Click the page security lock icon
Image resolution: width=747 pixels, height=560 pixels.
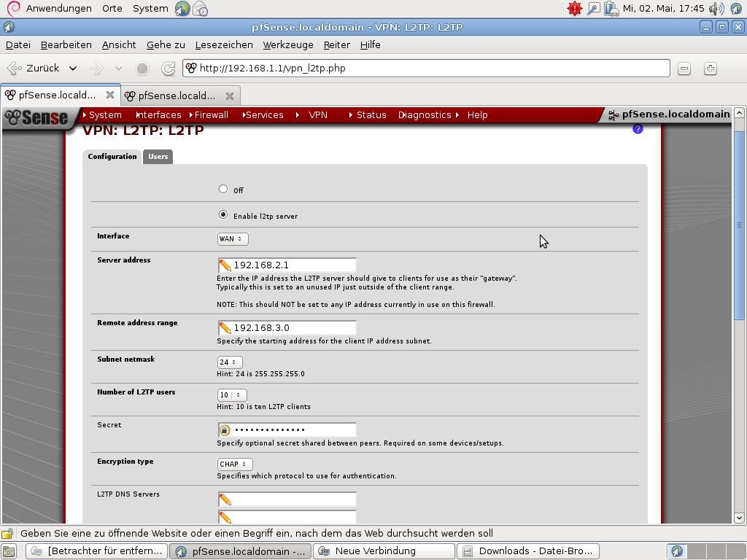pyautogui.click(x=7, y=533)
